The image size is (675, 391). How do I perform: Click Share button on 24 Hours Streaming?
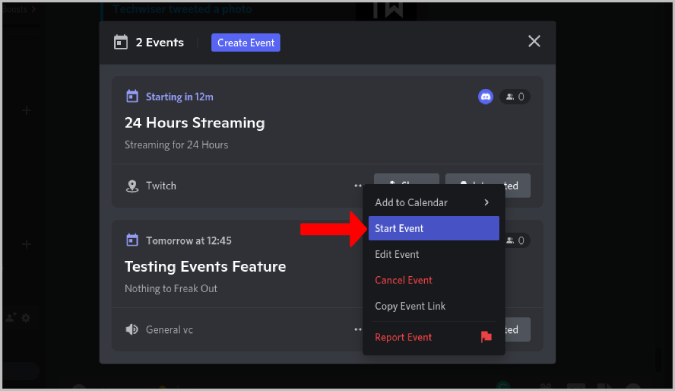[x=406, y=179]
